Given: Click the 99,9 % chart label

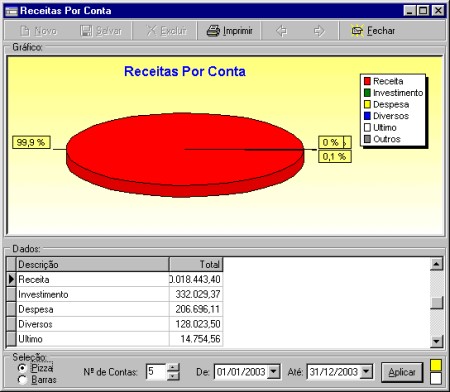Looking at the screenshot, I should (31, 142).
